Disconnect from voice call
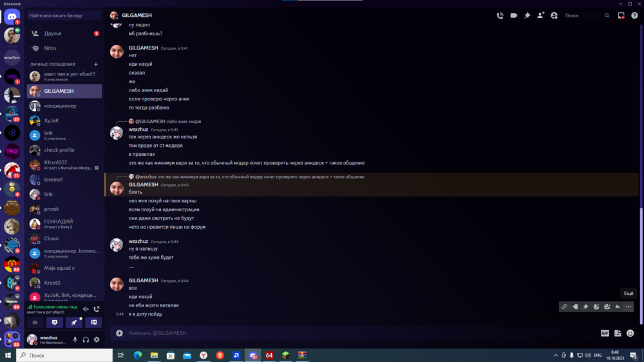644x362 pixels. coord(97,309)
